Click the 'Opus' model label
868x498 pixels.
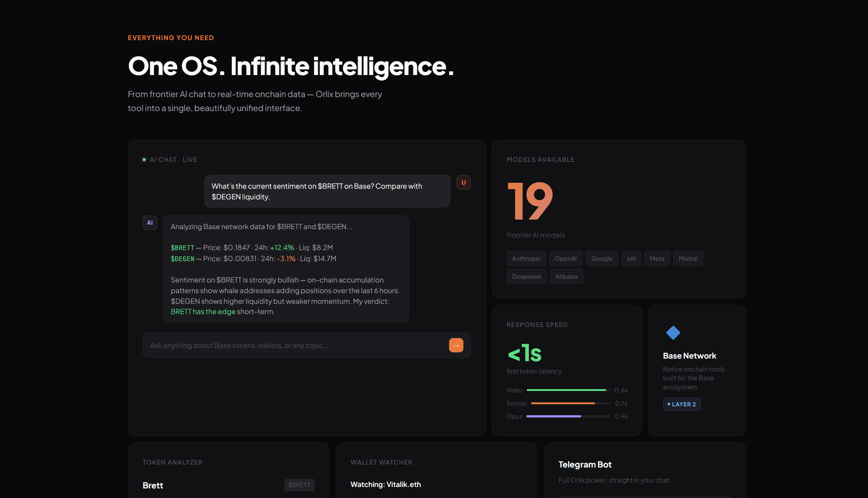[x=514, y=416]
